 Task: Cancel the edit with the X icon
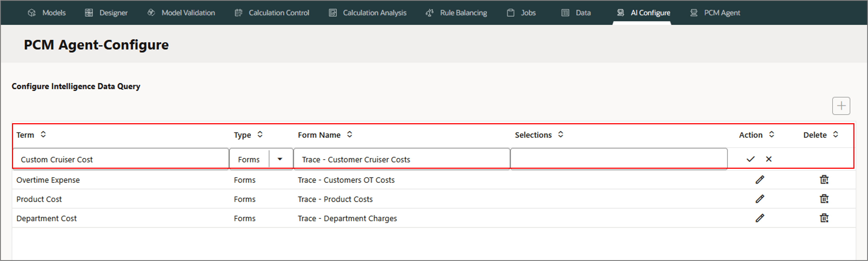coord(769,159)
